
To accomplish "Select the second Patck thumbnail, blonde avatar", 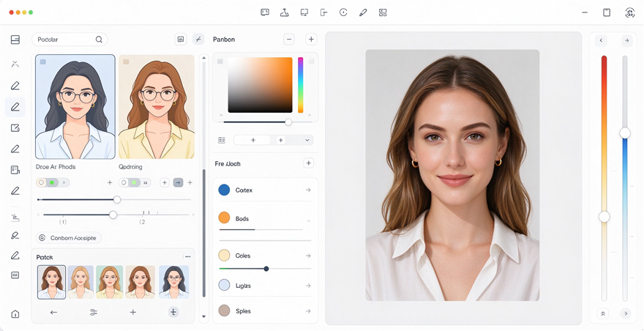I will [x=80, y=282].
